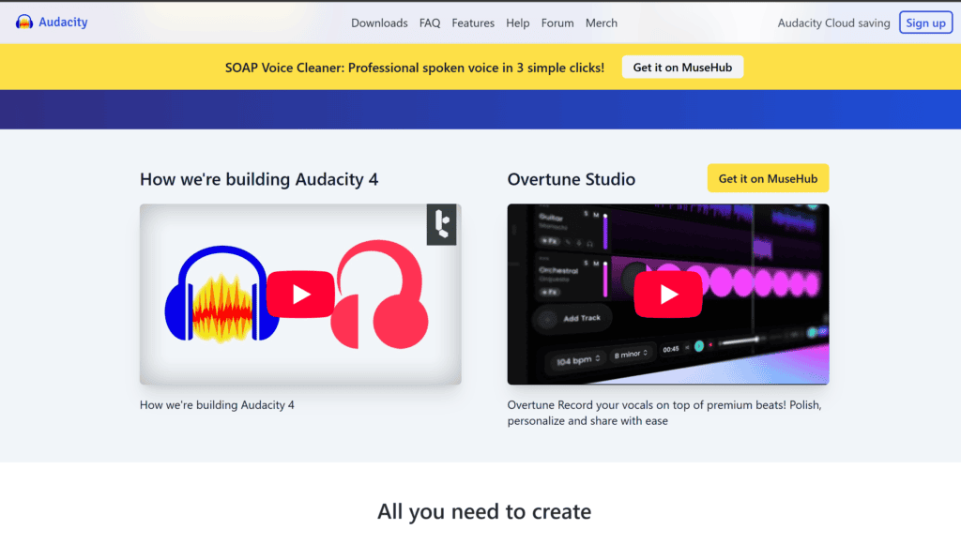The image size is (961, 560).
Task: Open the Downloads menu item
Action: tap(379, 23)
